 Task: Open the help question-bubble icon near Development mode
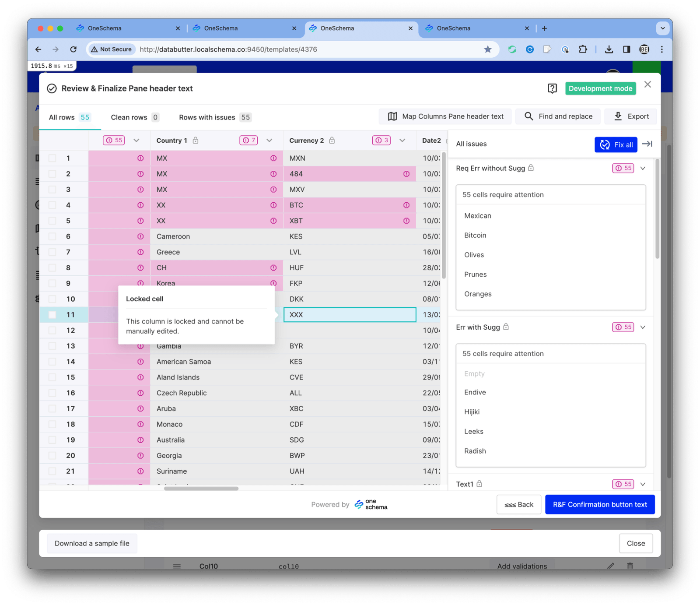[x=552, y=88]
